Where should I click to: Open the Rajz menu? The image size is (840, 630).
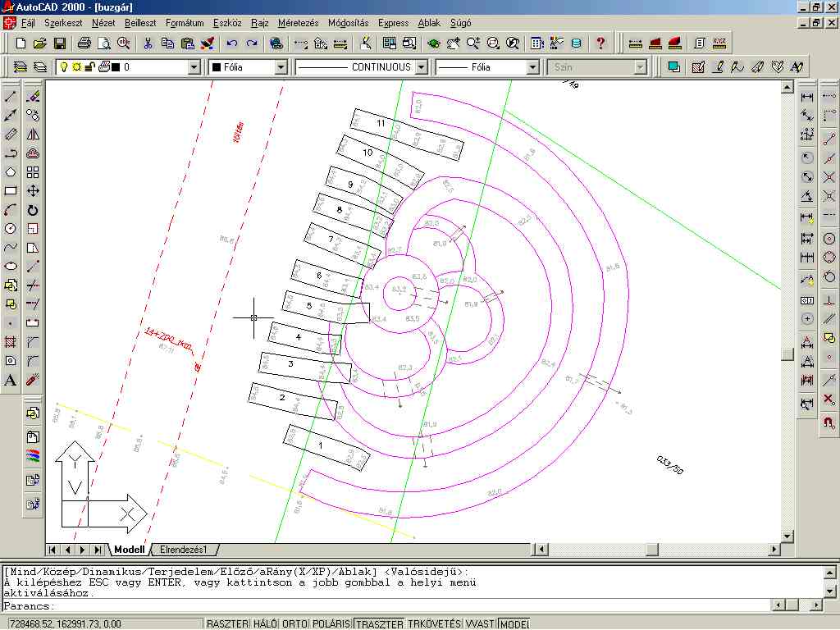point(259,23)
